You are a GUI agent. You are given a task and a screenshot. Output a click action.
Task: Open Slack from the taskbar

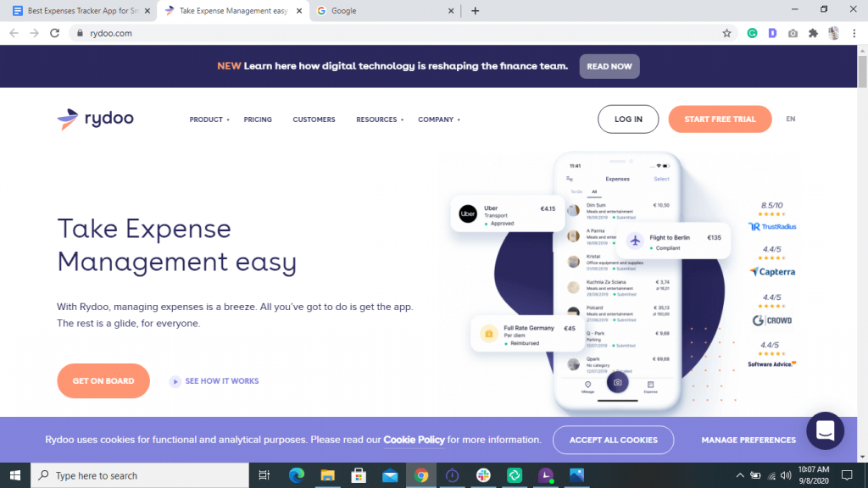coord(483,475)
